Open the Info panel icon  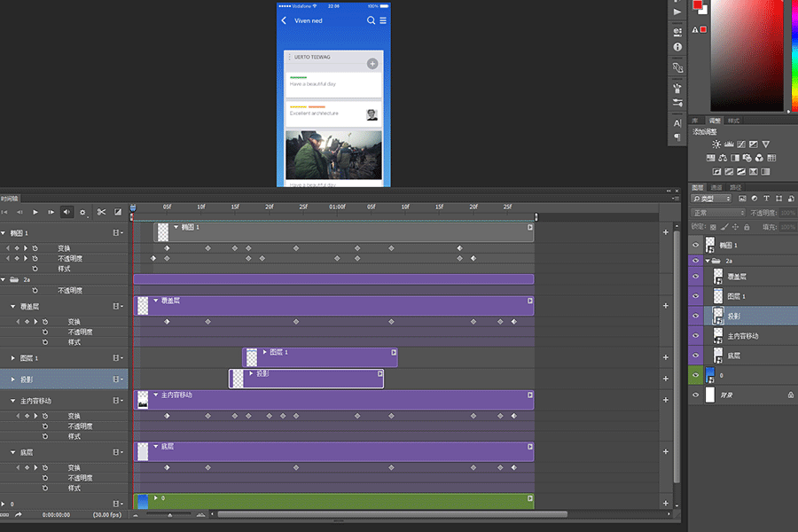tap(677, 47)
